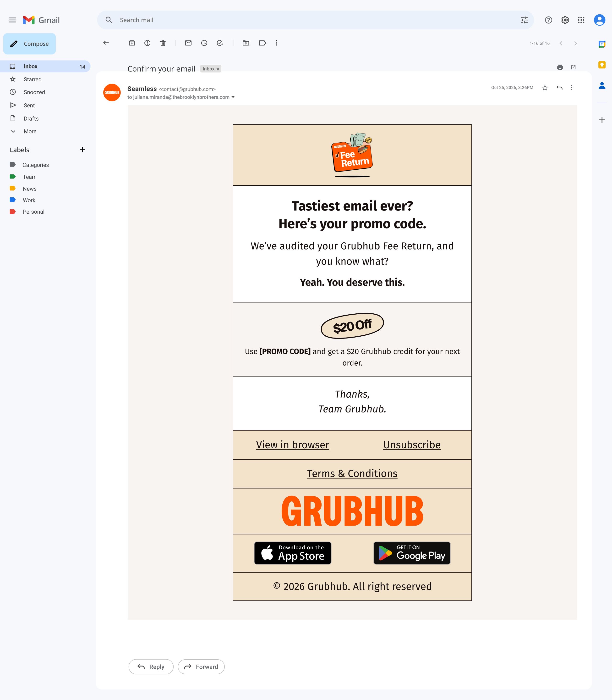The width and height of the screenshot is (612, 700).
Task: Star this email from Seamless
Action: [x=545, y=88]
